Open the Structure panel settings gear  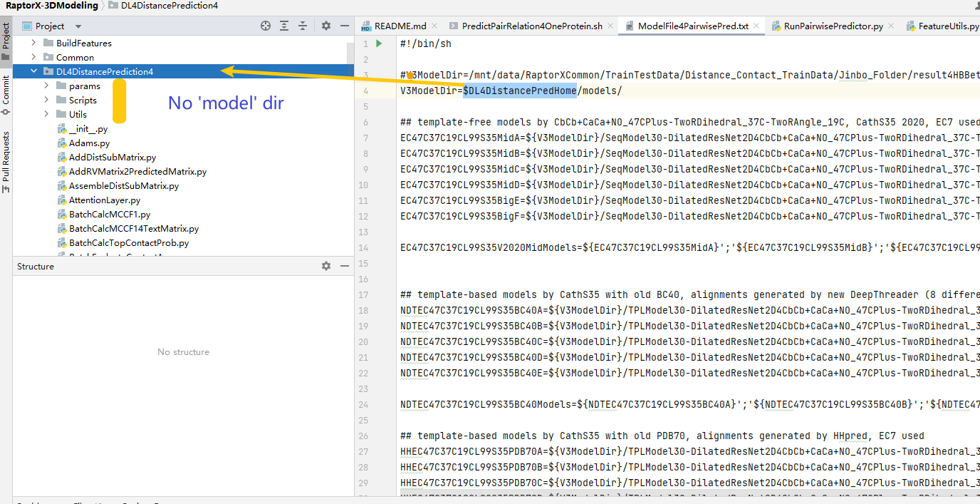pos(325,266)
